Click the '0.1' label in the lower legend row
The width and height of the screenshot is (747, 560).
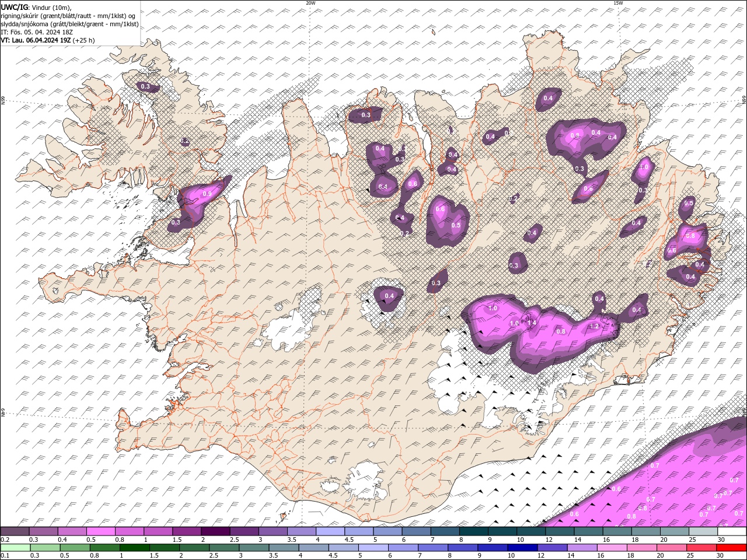coord(5,556)
